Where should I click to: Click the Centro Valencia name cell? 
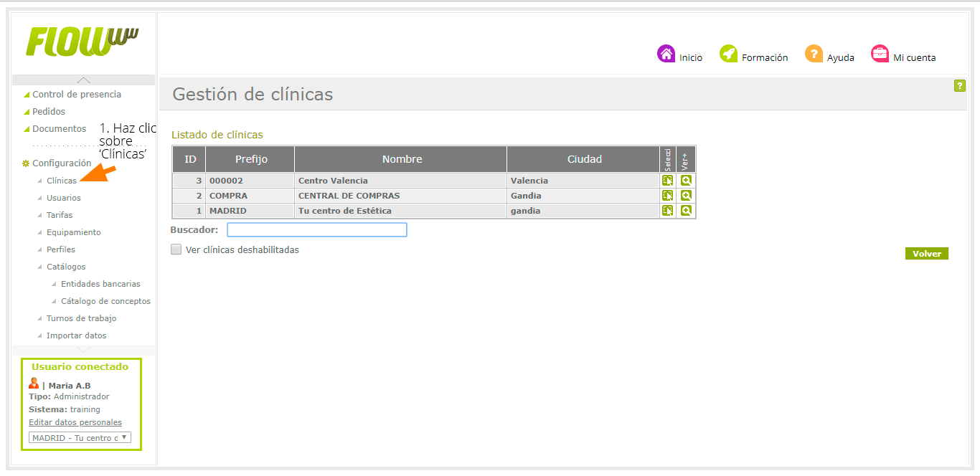402,181
